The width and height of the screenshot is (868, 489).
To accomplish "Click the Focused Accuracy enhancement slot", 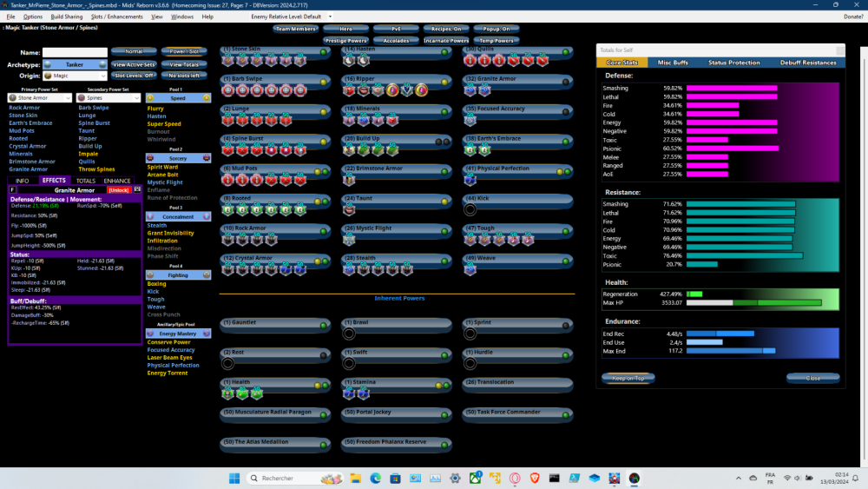I will click(470, 120).
